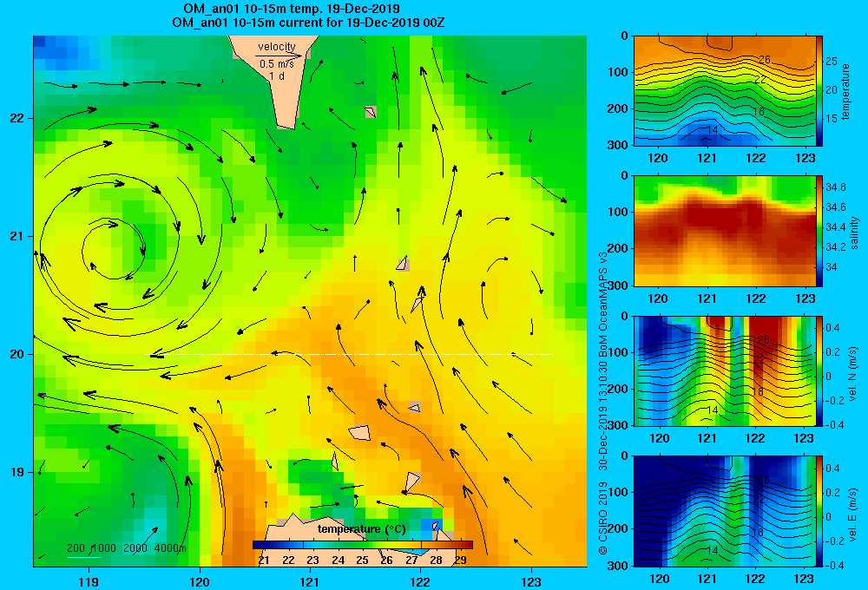Click the 25 tick on temperature section scale
Image resolution: width=868 pixels, height=590 pixels.
[832, 62]
